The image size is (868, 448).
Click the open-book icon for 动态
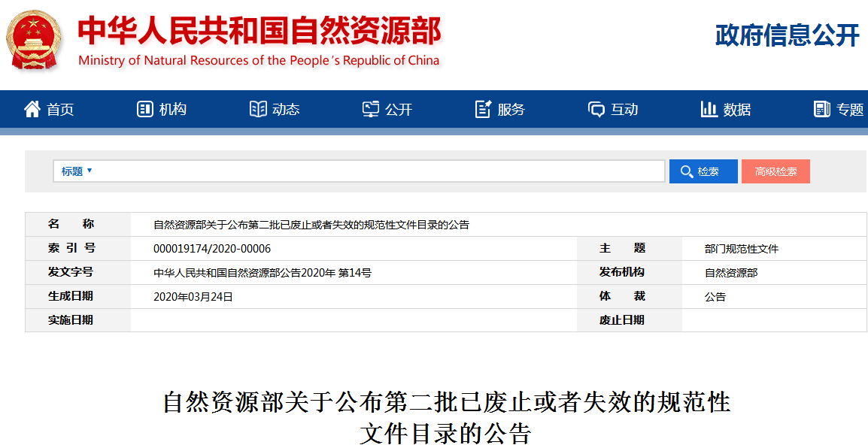click(x=258, y=110)
